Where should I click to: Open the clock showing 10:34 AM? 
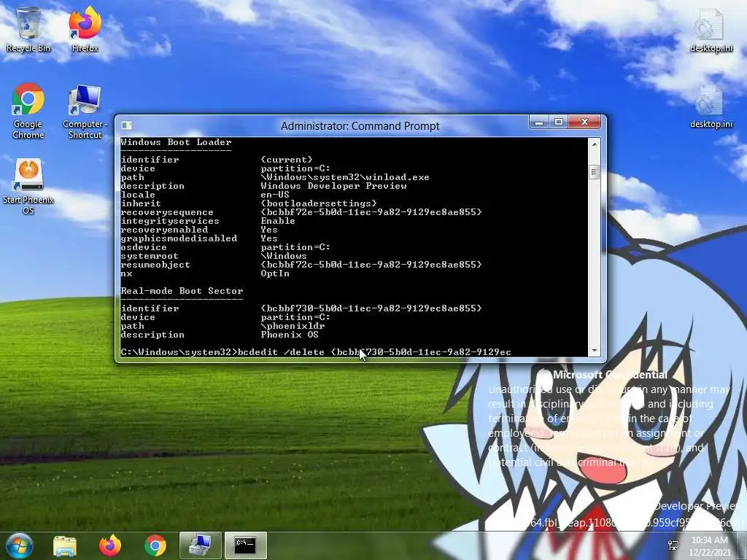(x=709, y=545)
